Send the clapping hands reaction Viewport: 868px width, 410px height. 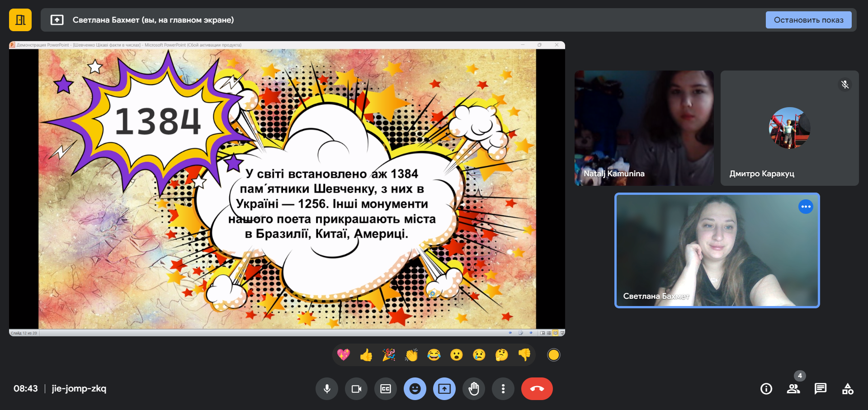[x=411, y=355]
